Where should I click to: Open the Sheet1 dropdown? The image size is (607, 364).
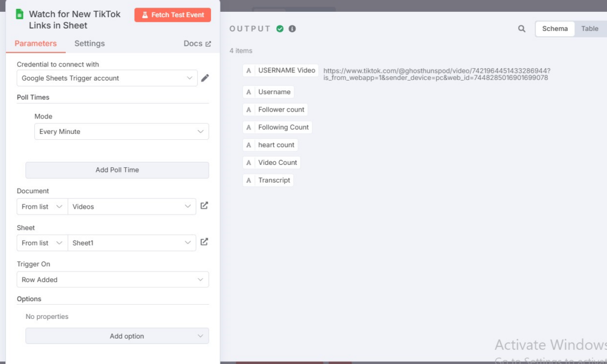tap(132, 243)
